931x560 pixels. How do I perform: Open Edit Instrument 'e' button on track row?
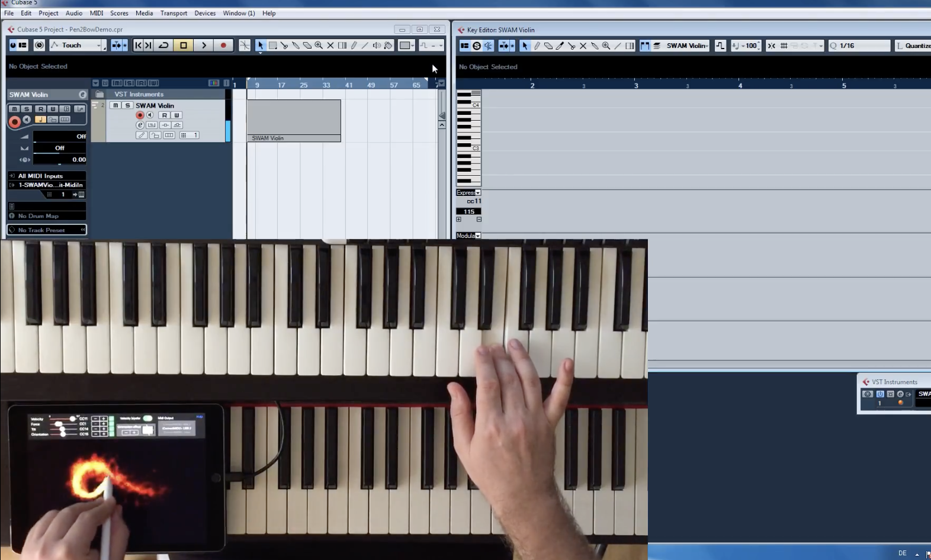click(140, 125)
